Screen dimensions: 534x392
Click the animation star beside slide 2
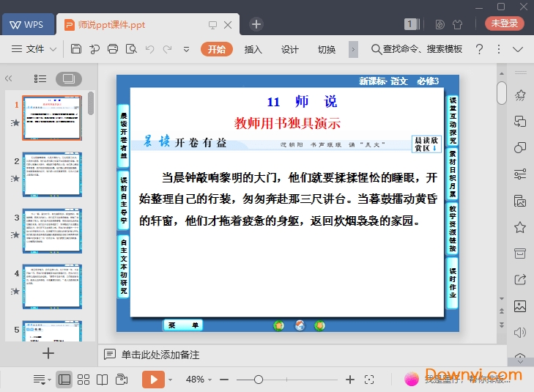point(15,178)
